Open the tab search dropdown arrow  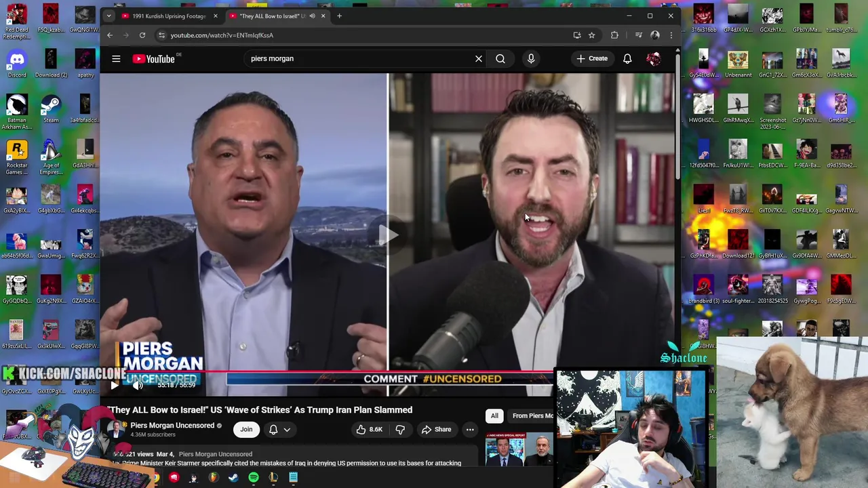click(108, 16)
